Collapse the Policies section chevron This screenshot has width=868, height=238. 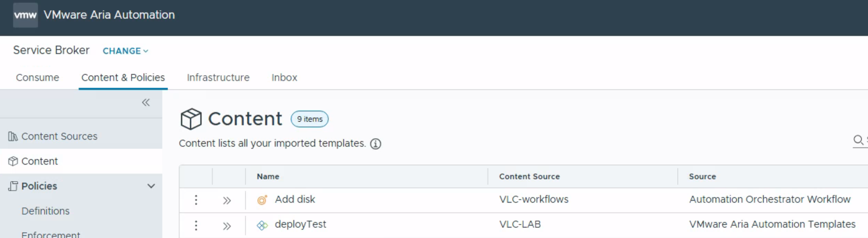pos(151,186)
